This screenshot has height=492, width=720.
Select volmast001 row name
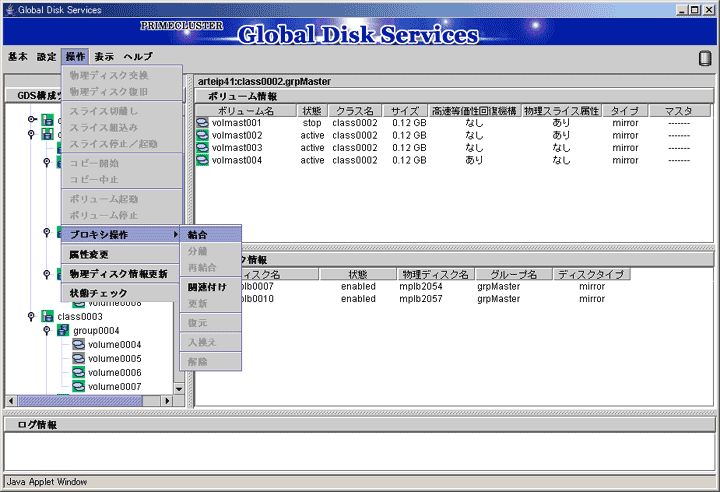(236, 123)
